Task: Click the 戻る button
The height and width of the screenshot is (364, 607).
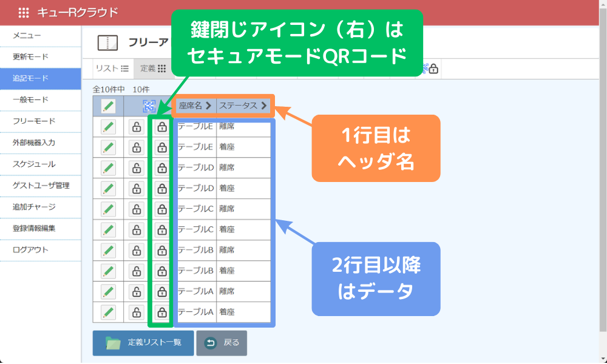Action: click(x=222, y=343)
